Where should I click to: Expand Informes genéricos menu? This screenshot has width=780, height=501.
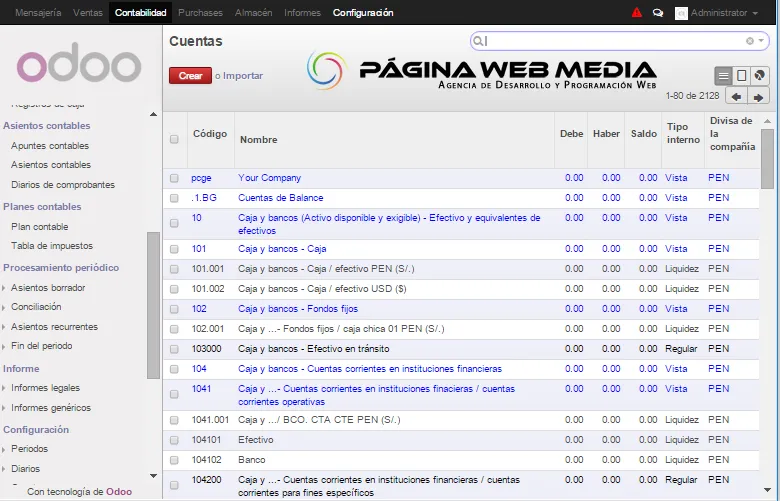click(51, 408)
